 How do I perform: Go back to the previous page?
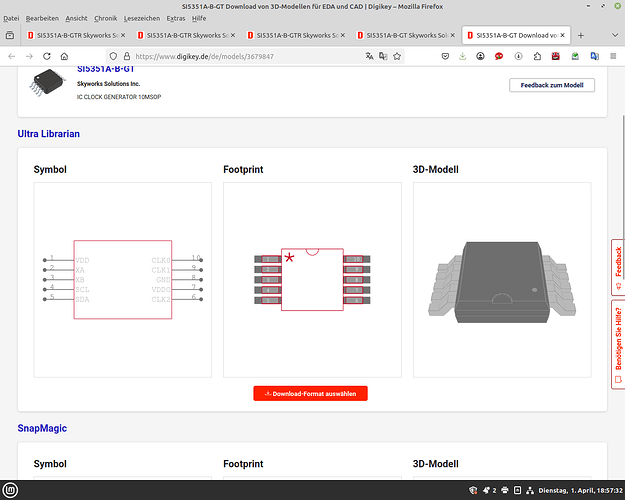click(x=12, y=56)
